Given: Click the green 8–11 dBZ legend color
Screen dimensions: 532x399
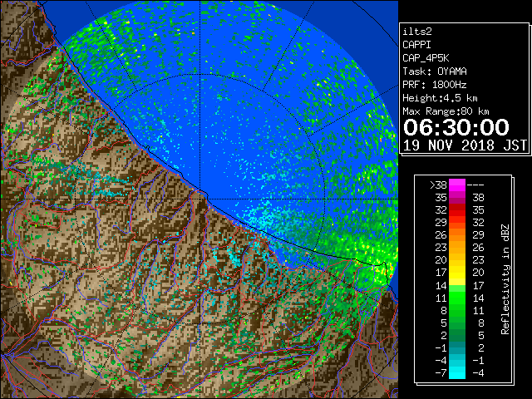Looking at the screenshot, I should tap(457, 310).
